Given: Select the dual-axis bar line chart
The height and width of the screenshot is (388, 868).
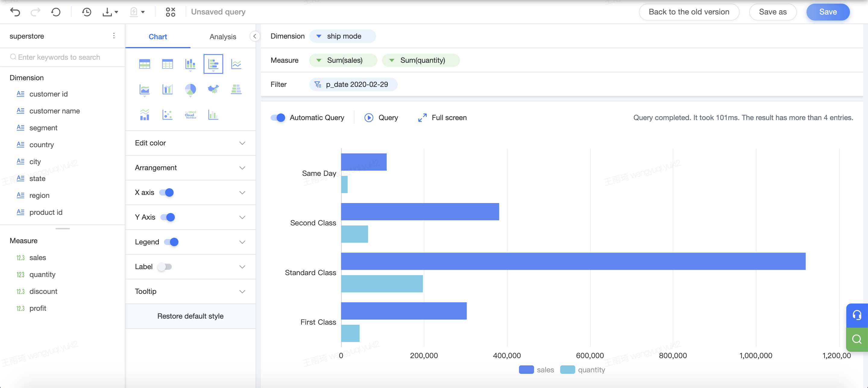Looking at the screenshot, I should tap(168, 89).
